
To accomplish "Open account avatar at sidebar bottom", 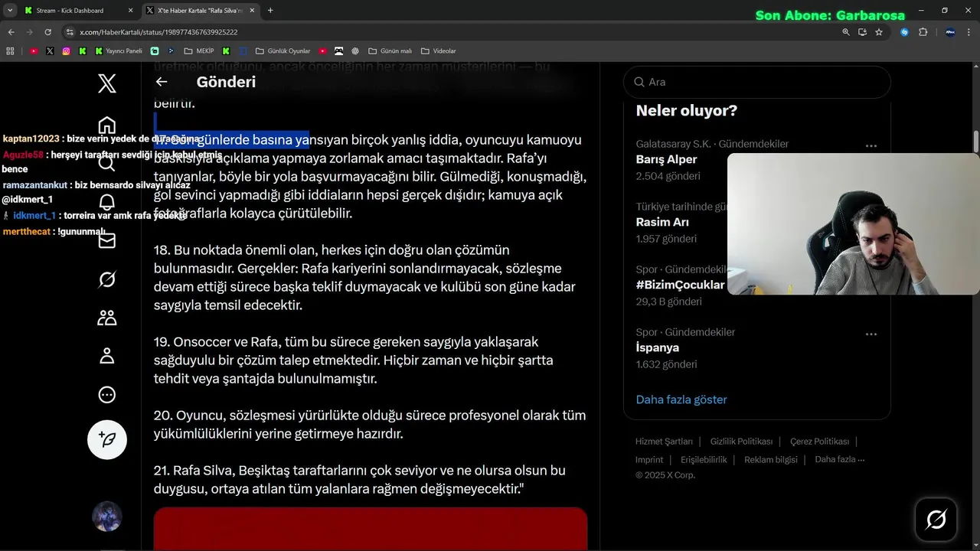I will (107, 517).
